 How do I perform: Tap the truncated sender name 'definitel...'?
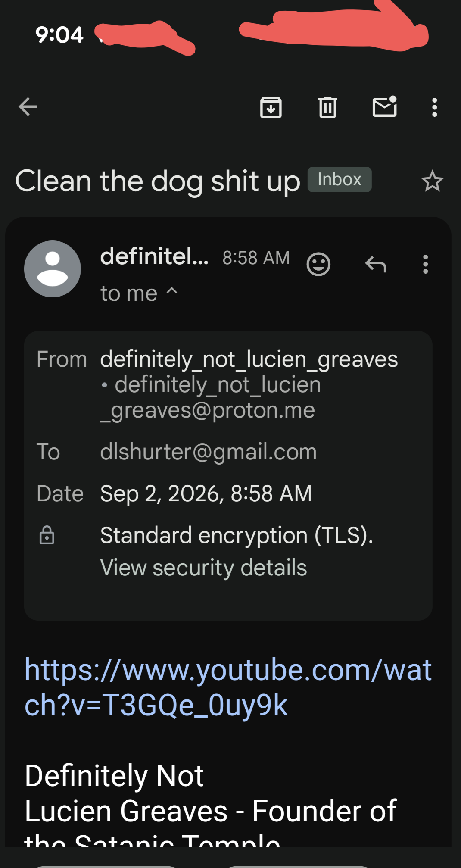pyautogui.click(x=154, y=256)
